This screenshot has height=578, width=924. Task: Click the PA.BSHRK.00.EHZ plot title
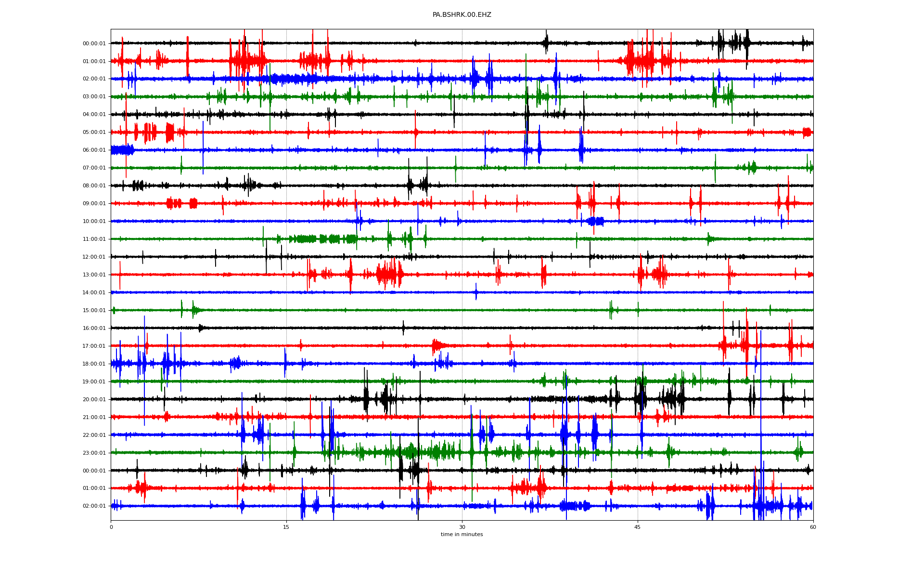click(x=462, y=15)
